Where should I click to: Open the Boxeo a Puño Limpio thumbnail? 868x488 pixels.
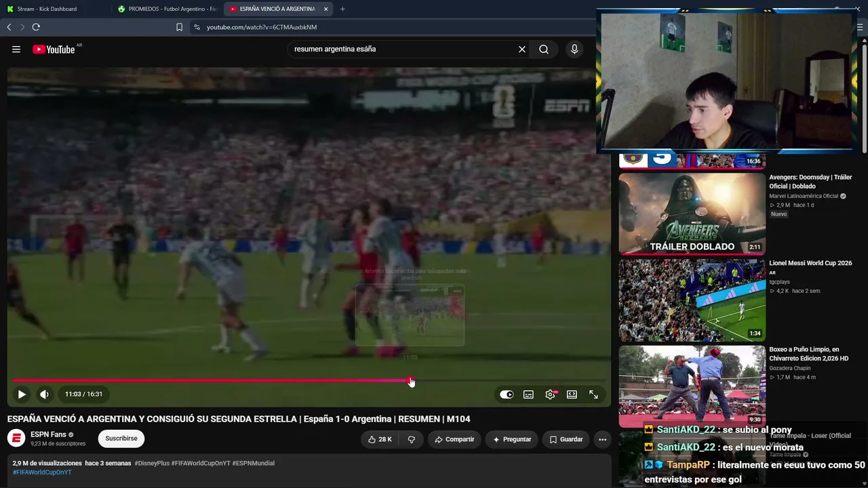pyautogui.click(x=692, y=386)
